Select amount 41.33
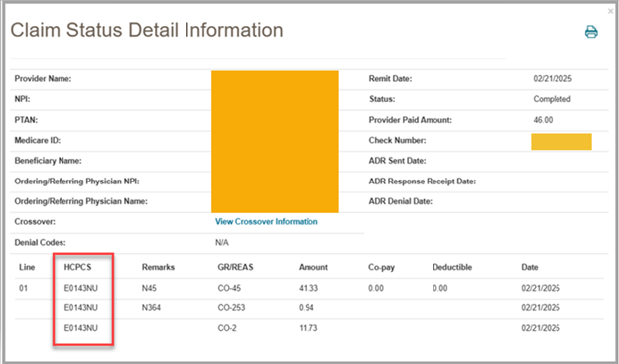Screen dimensions: 619x364 (x=309, y=288)
